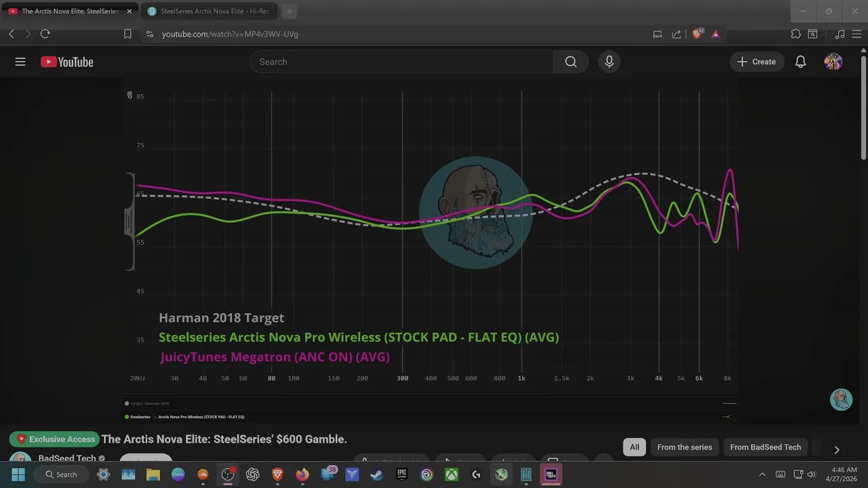
Task: Reload the page with the refresh icon
Action: pos(45,34)
